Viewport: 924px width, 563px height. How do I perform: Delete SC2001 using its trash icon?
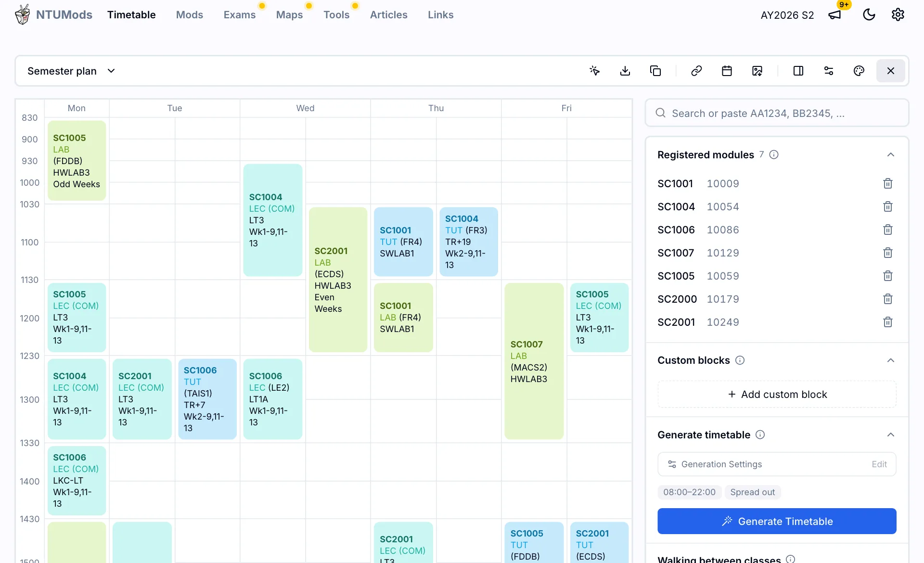[x=888, y=322]
